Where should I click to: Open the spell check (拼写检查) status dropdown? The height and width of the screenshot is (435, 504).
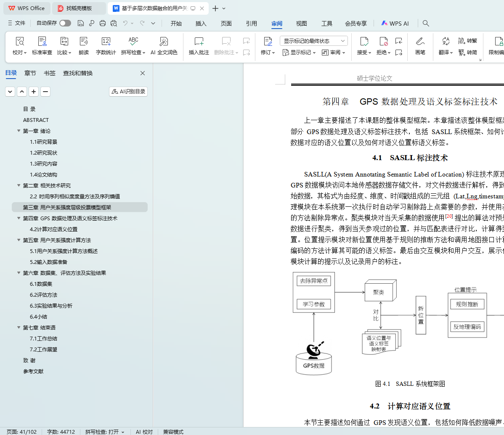coord(105,432)
